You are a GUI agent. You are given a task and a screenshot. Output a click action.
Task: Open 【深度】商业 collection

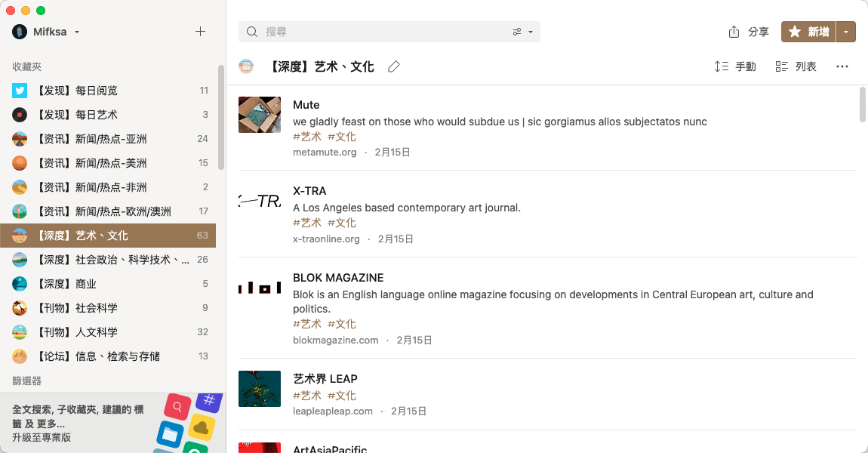(x=108, y=284)
